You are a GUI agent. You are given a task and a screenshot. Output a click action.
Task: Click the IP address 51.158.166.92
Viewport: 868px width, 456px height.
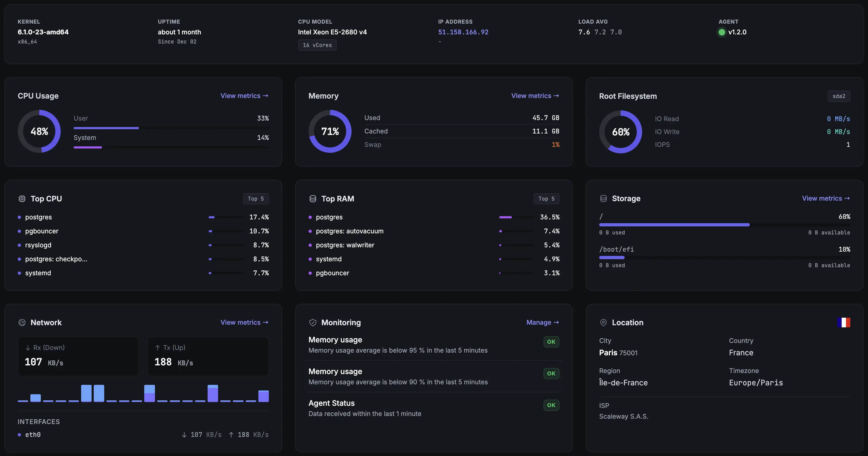[463, 32]
